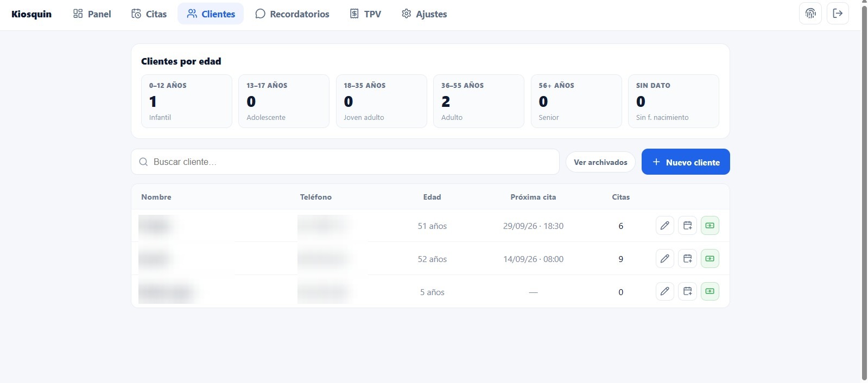Click the Próxima cita column header

533,197
